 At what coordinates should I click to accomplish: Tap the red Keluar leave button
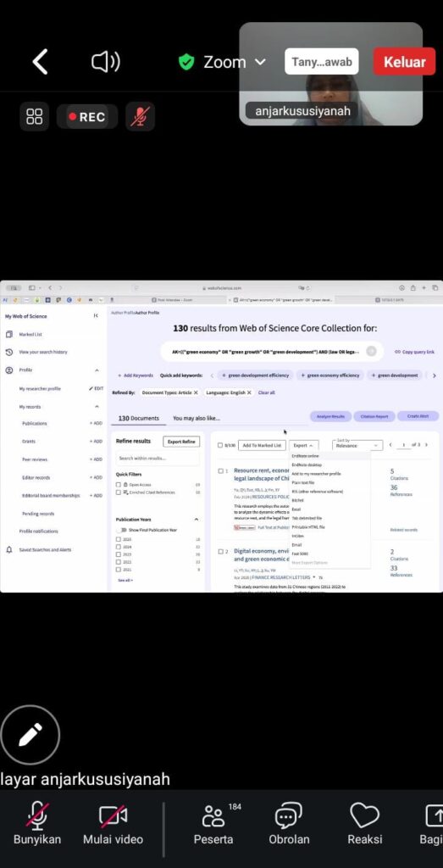pos(405,61)
